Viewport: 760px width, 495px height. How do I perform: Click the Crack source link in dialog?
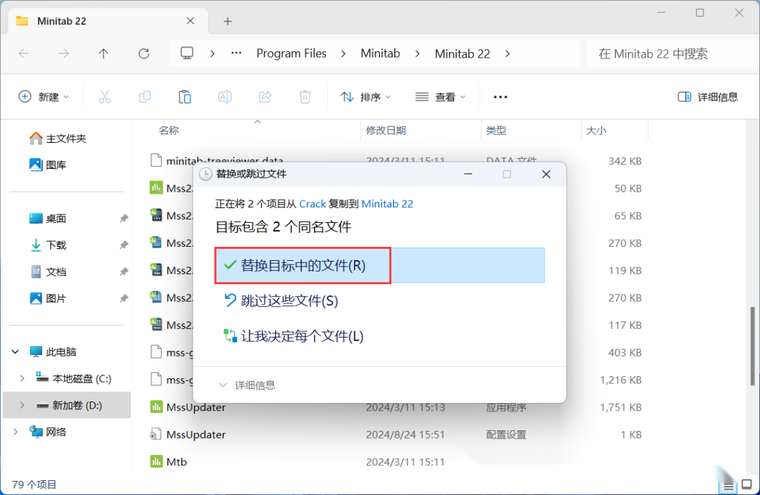click(x=312, y=204)
